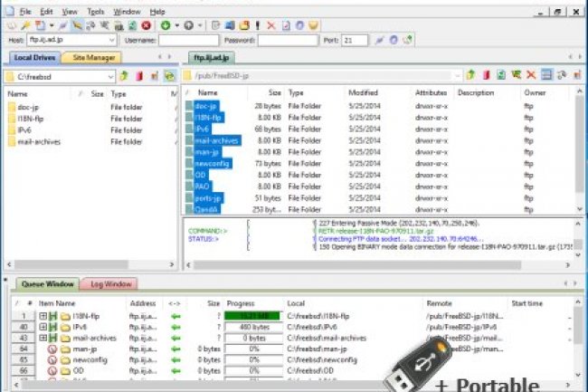Switch to the Site Manager tab

click(x=93, y=57)
